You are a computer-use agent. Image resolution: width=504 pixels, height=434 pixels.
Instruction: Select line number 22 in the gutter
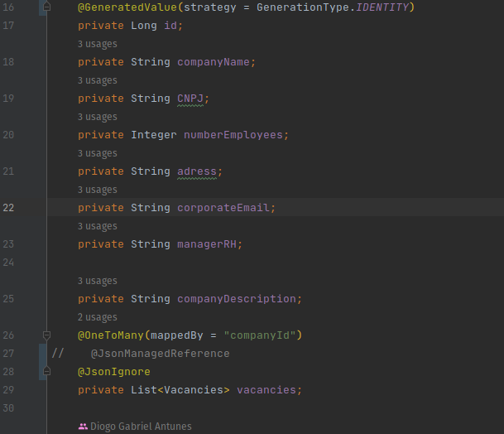(8, 208)
